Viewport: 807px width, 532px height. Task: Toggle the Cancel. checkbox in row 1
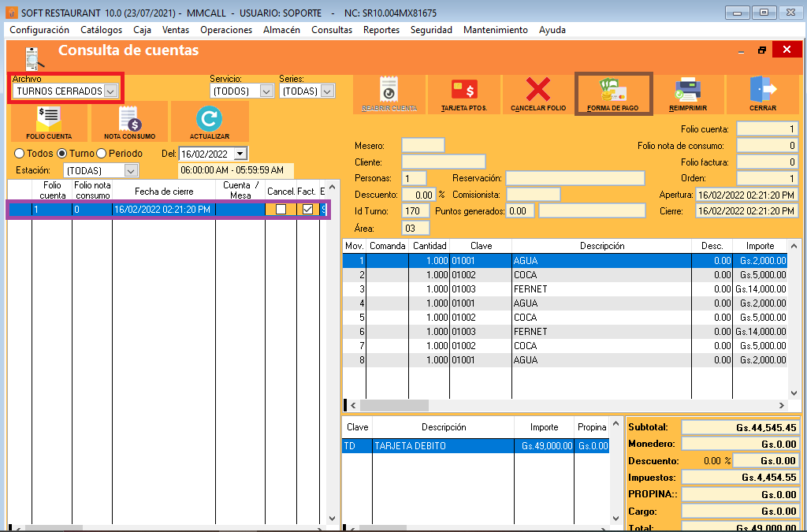click(281, 210)
